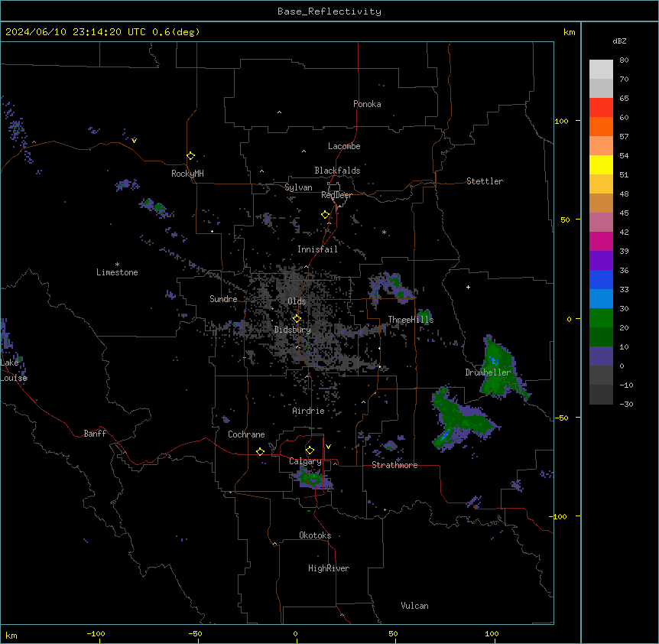Click the Vulcan label

(415, 606)
